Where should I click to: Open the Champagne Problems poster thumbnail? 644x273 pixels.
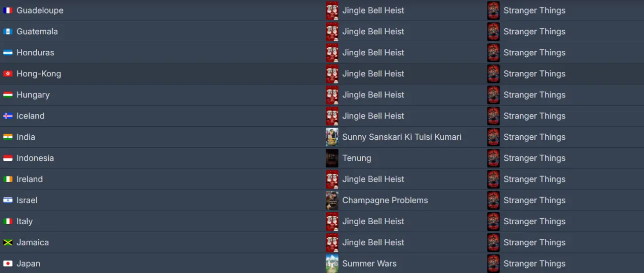pos(332,201)
